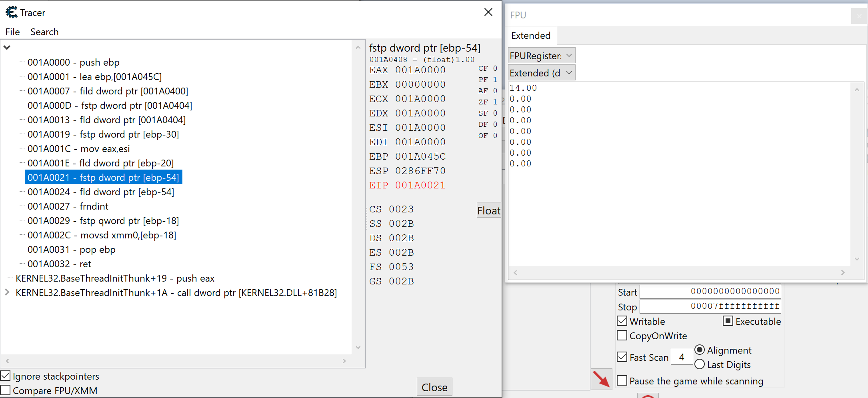Viewport: 868px width, 398px height.
Task: Click the Cheat Engine Tracer logo icon
Action: pyautogui.click(x=12, y=12)
